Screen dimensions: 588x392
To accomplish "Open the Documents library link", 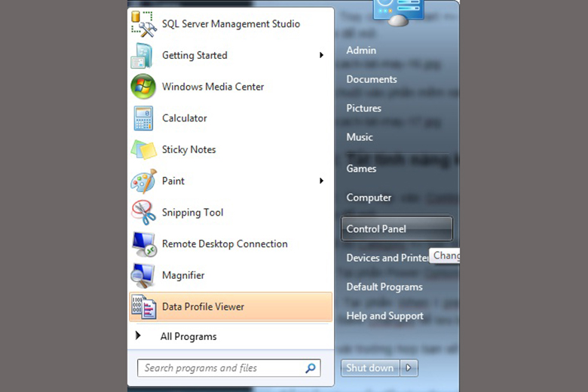I will 371,79.
